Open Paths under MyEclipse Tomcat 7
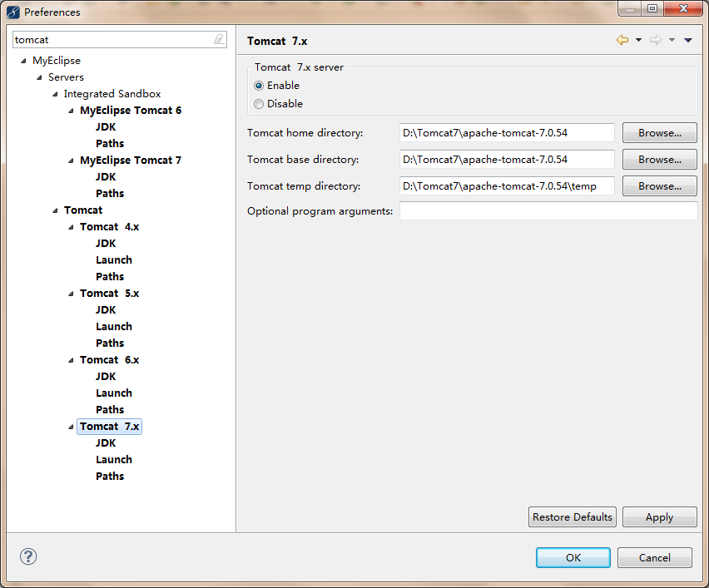 [x=110, y=194]
